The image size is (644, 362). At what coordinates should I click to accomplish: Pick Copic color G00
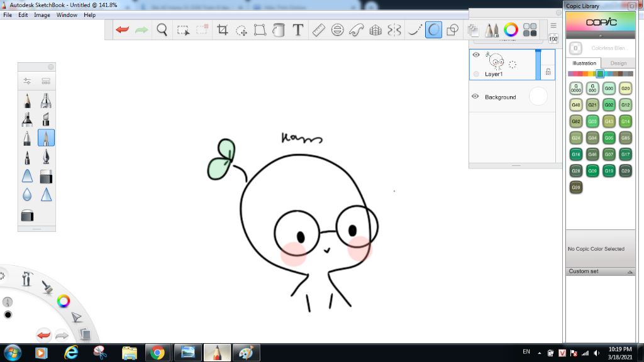609,88
